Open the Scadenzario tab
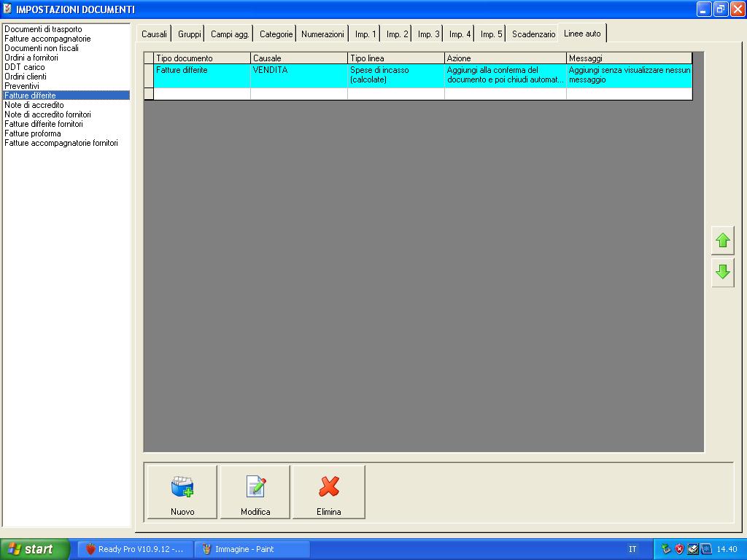 click(x=533, y=34)
